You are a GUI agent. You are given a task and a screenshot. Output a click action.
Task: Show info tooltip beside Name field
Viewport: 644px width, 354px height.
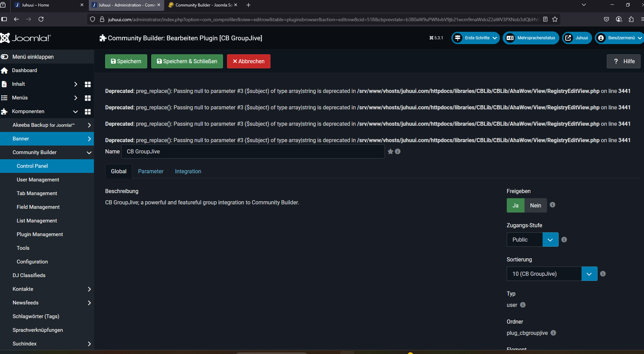398,151
